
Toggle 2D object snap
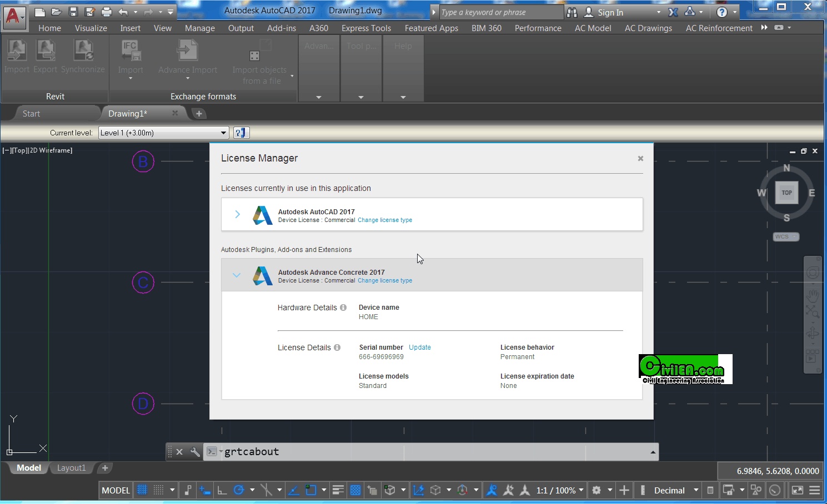[x=311, y=490]
